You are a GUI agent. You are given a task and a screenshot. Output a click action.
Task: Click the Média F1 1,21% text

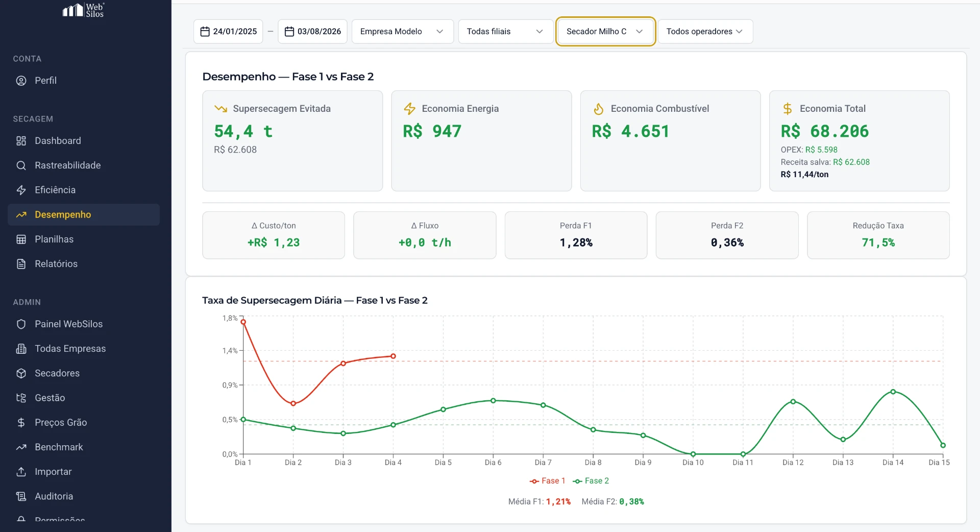point(540,502)
